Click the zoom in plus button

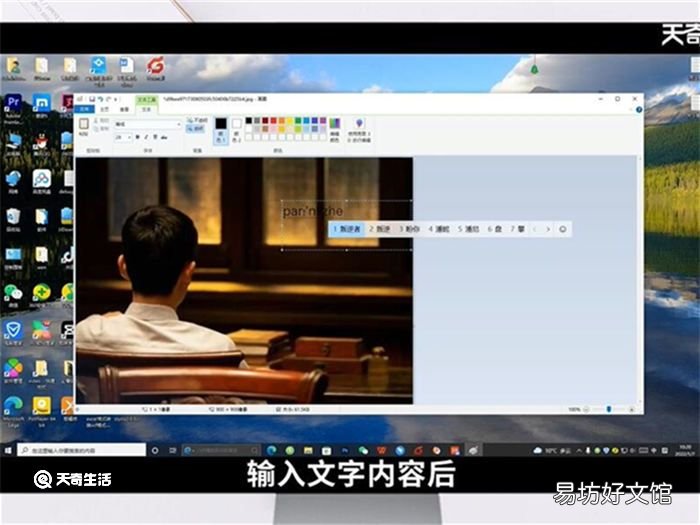tap(632, 409)
